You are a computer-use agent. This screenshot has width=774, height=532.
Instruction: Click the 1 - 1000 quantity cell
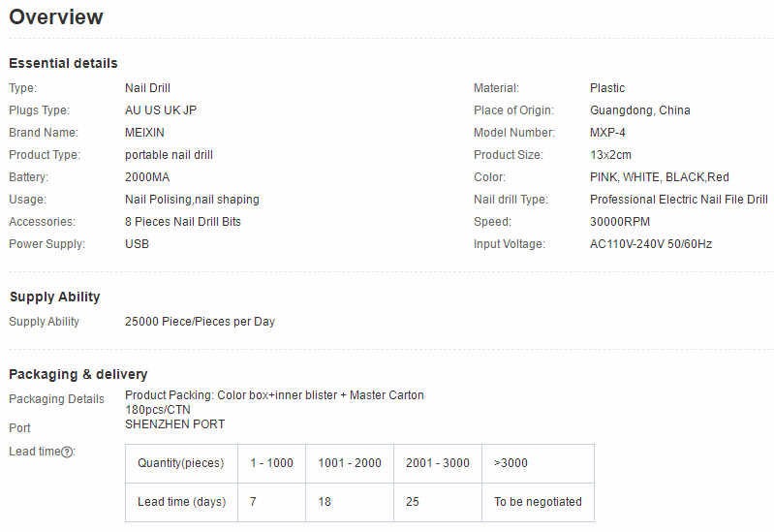[x=271, y=463]
